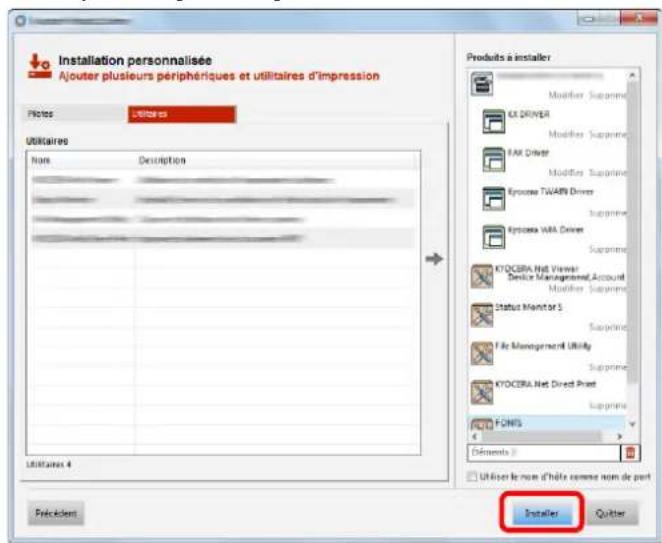Viewport: 662px width, 543px height.
Task: Click Supprimer under Kyocera TWAIN Driver
Action: coord(608,212)
